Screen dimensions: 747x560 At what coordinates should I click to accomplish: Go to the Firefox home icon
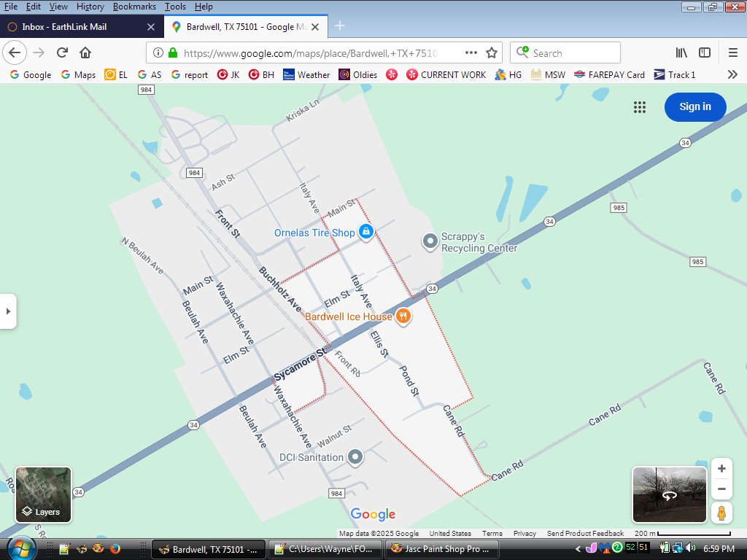[x=85, y=52]
